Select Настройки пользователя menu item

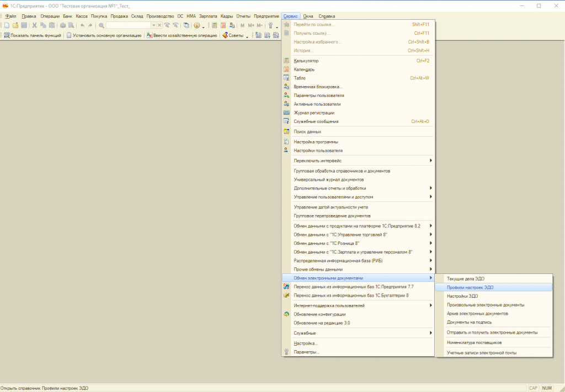tap(358, 151)
